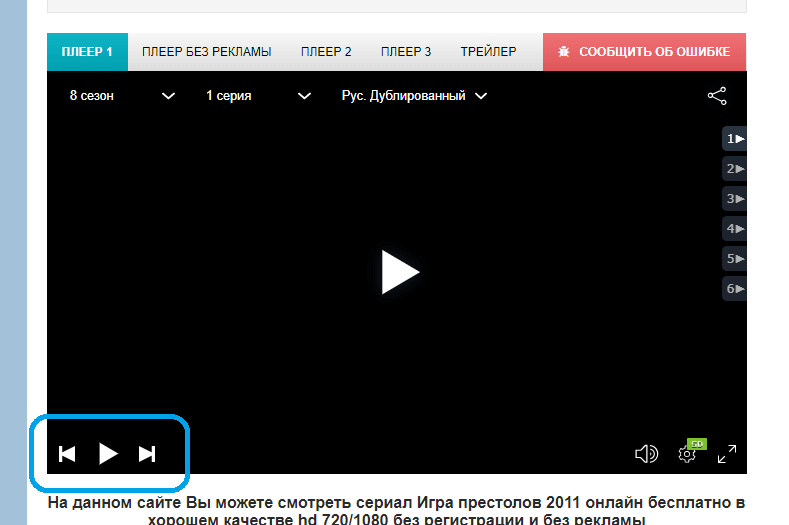Enter fullscreen mode
The image size is (789, 525).
(x=727, y=454)
